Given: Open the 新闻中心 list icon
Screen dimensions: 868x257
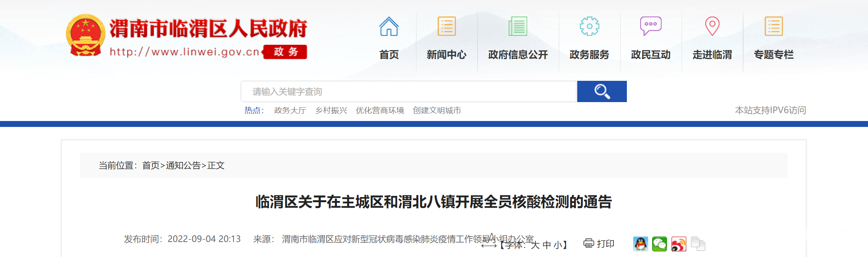Looking at the screenshot, I should 446,26.
